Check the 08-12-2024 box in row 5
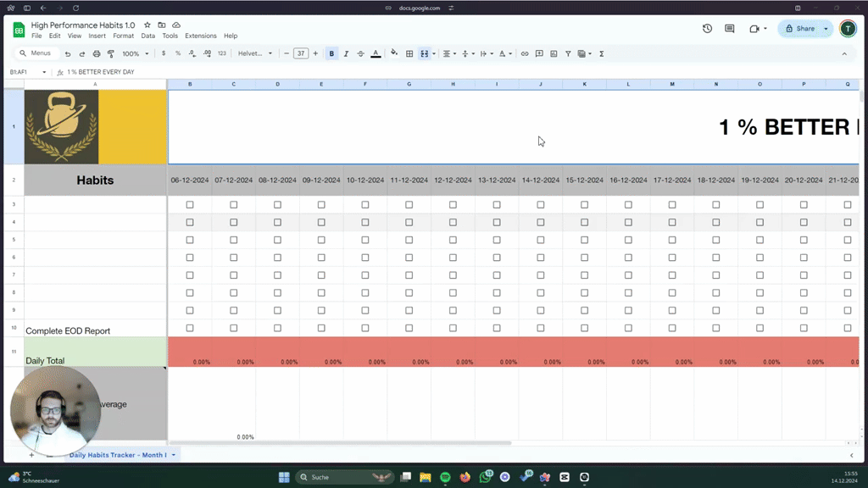Viewport: 868px width, 488px height. coord(277,240)
